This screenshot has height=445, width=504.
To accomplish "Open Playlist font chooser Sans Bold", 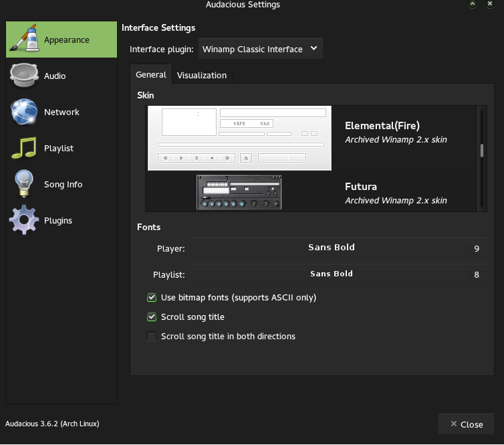I will point(331,274).
